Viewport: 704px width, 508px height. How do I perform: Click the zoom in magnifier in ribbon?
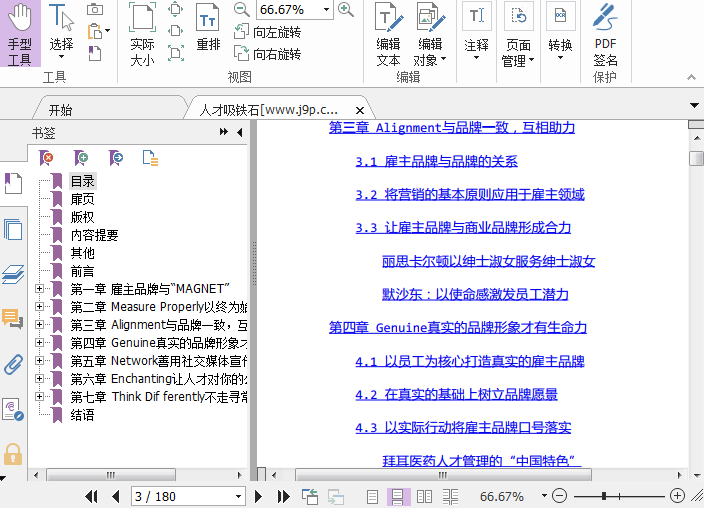[346, 9]
